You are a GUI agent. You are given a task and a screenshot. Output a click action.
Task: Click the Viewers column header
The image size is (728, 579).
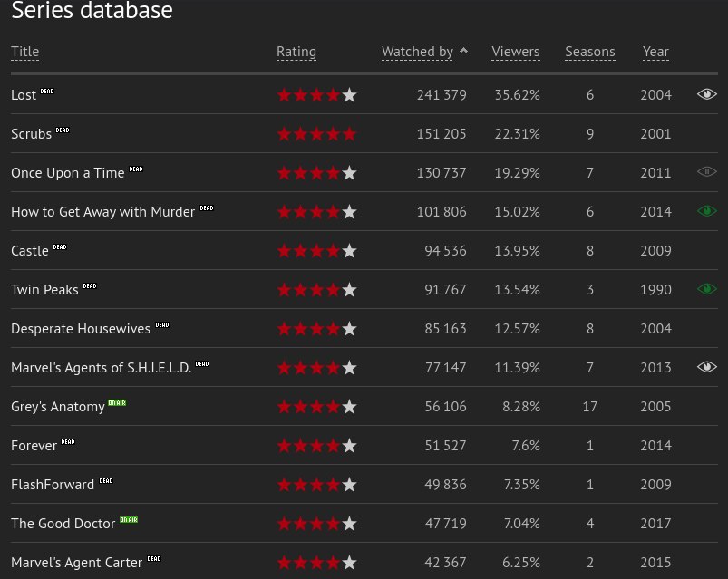tap(515, 52)
